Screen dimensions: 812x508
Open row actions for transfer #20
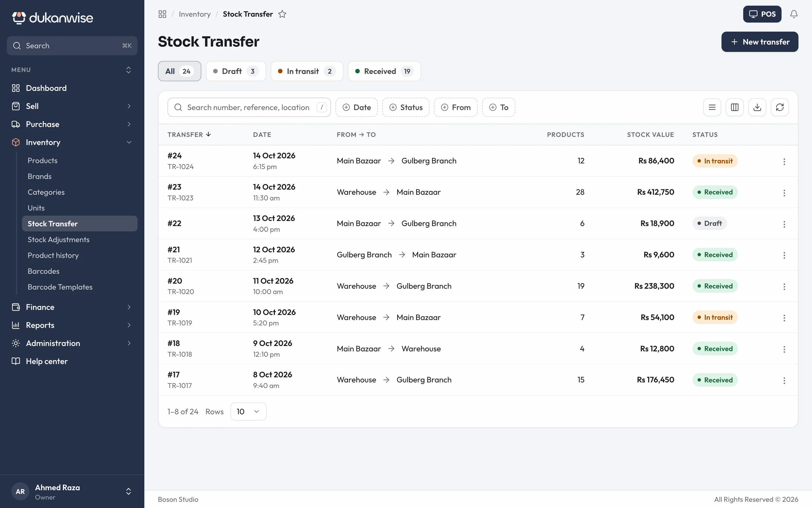click(x=784, y=286)
